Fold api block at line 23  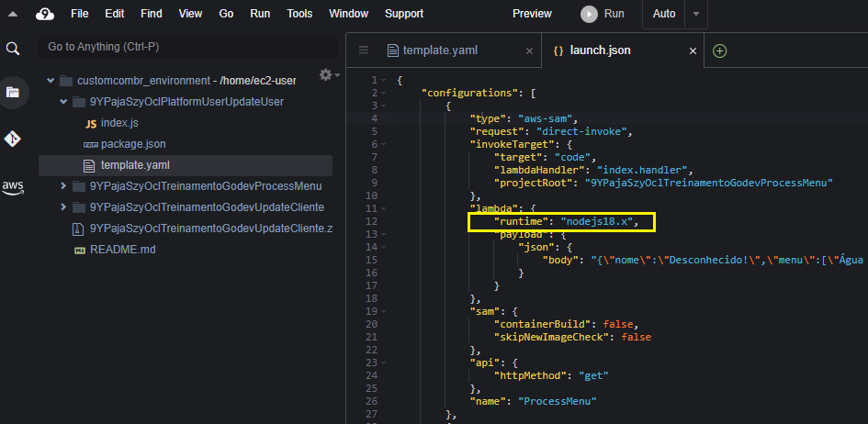pyautogui.click(x=384, y=363)
